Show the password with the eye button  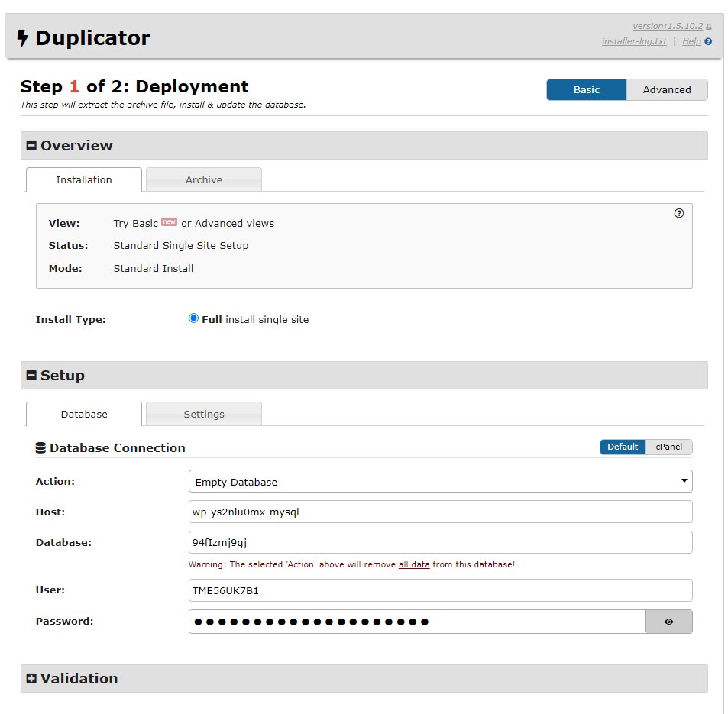pos(668,622)
